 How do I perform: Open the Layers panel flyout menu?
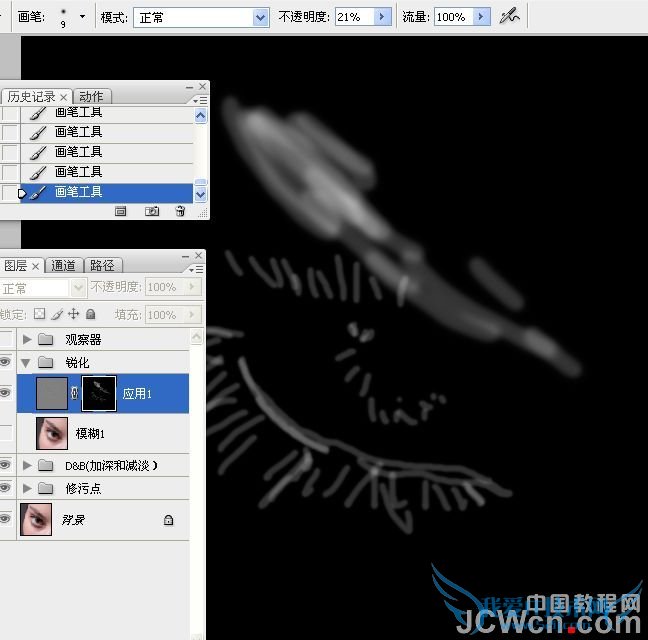[197, 269]
